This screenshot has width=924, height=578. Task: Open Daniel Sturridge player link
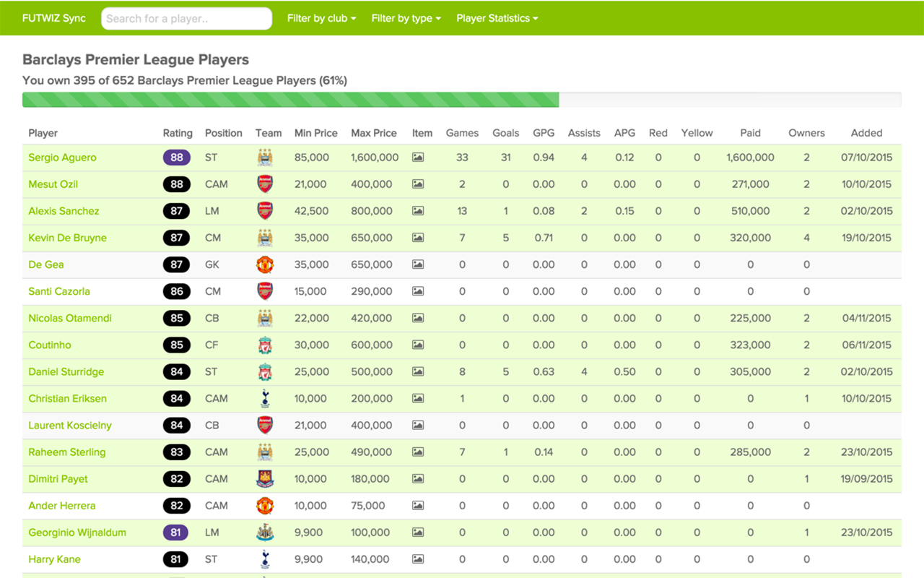tap(66, 371)
